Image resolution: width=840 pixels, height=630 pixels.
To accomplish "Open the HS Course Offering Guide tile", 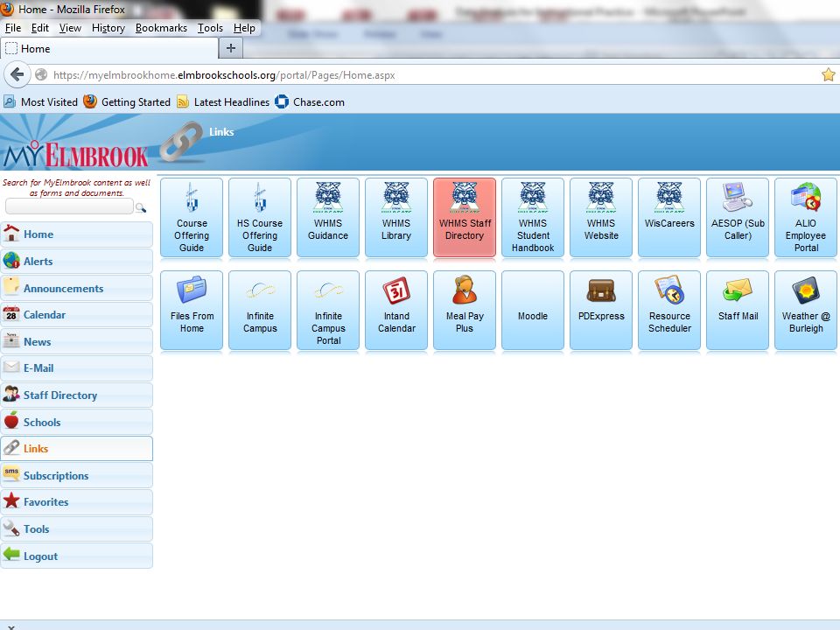I will 260,218.
